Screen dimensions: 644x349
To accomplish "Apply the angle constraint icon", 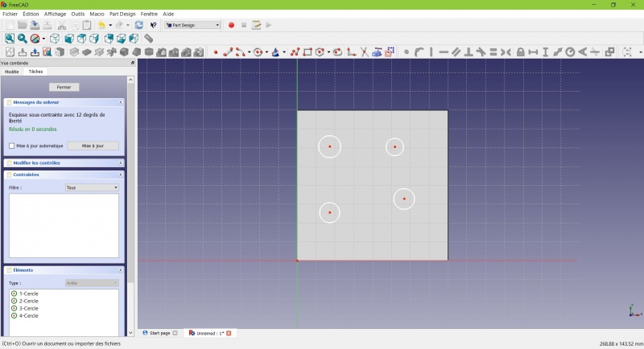I will [x=582, y=52].
